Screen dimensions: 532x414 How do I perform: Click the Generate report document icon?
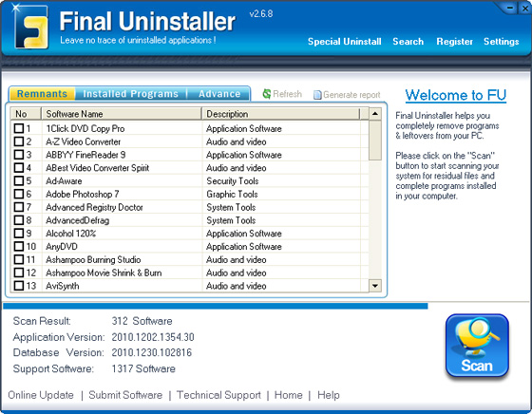(x=317, y=95)
